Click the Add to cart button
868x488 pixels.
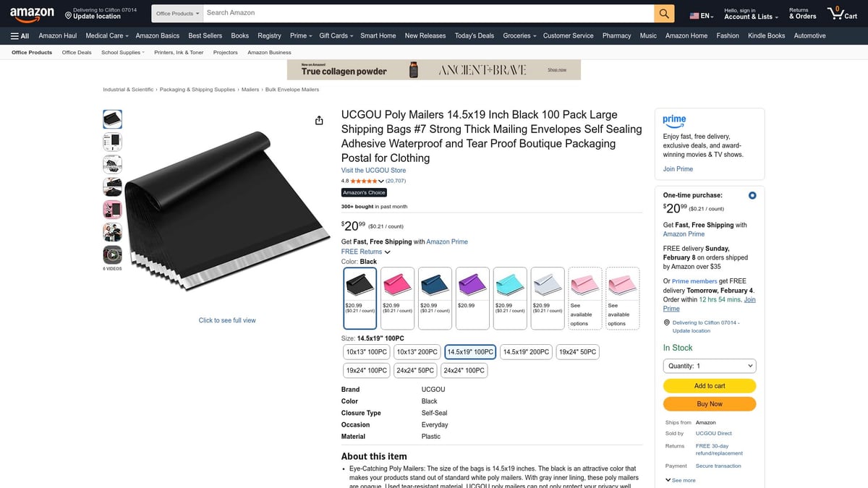click(x=709, y=385)
